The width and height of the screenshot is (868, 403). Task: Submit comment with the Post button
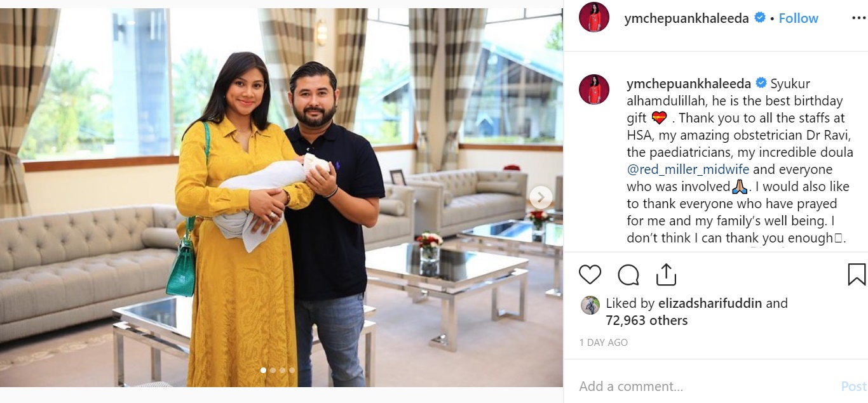pyautogui.click(x=853, y=386)
